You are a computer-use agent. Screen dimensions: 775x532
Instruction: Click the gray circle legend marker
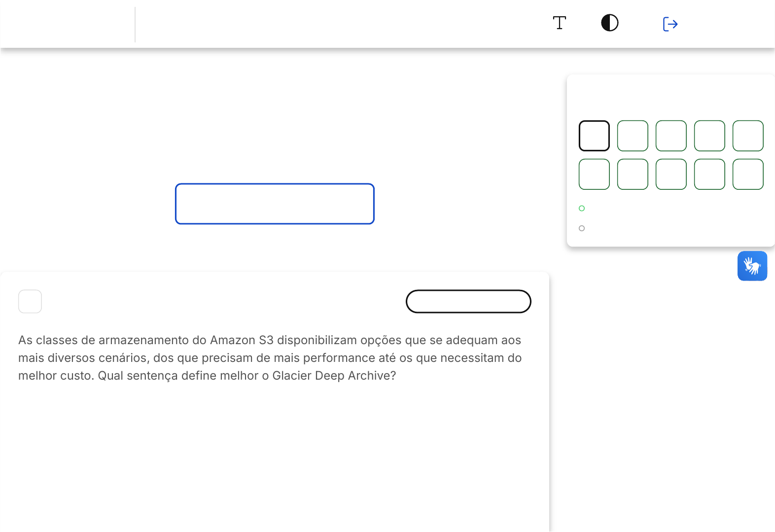(582, 228)
